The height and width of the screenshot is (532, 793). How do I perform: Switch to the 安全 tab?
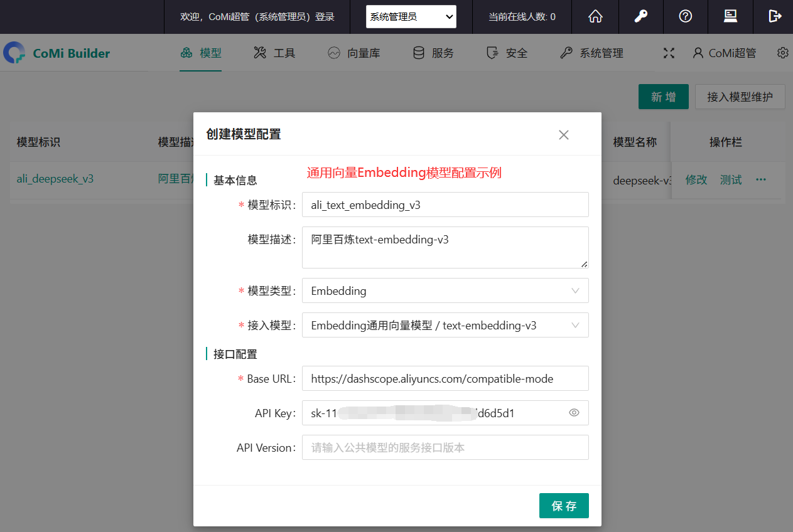[x=507, y=53]
